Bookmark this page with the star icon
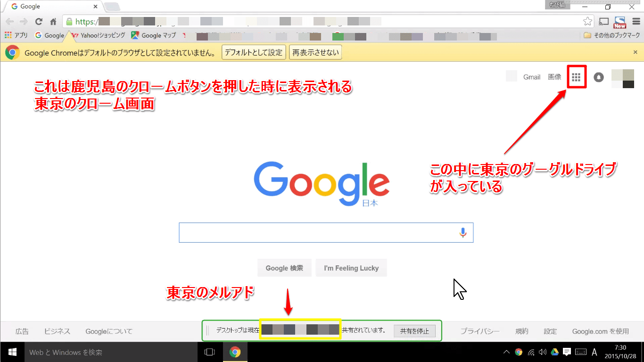 coord(587,22)
